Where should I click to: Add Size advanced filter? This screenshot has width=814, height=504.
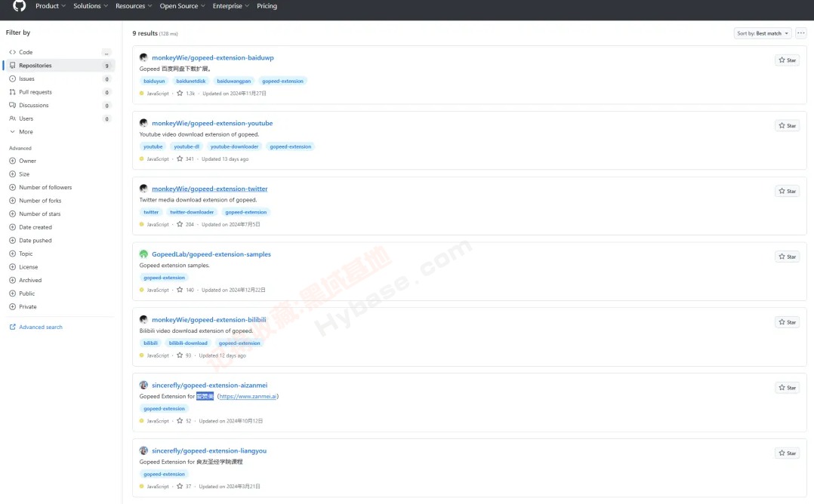coord(20,174)
